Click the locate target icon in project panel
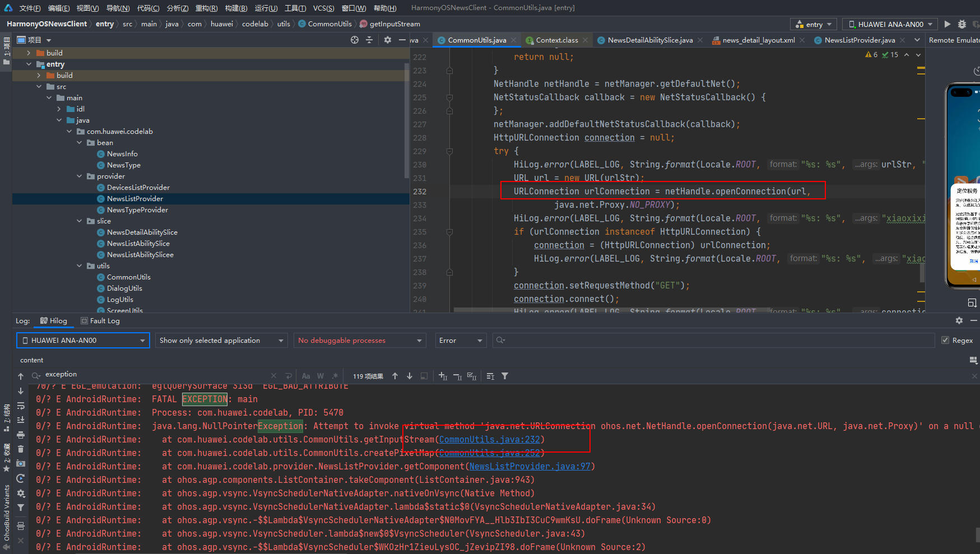 354,40
